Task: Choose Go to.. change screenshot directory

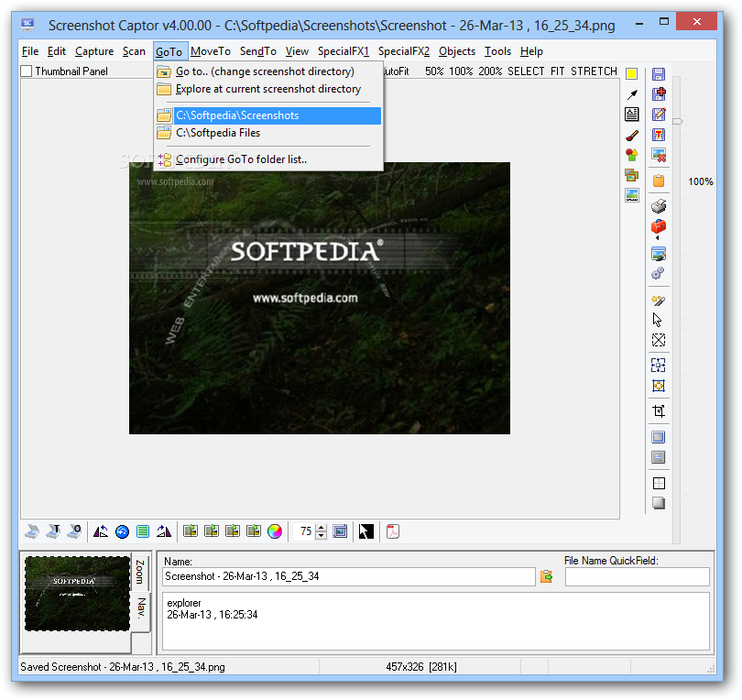Action: pos(268,71)
